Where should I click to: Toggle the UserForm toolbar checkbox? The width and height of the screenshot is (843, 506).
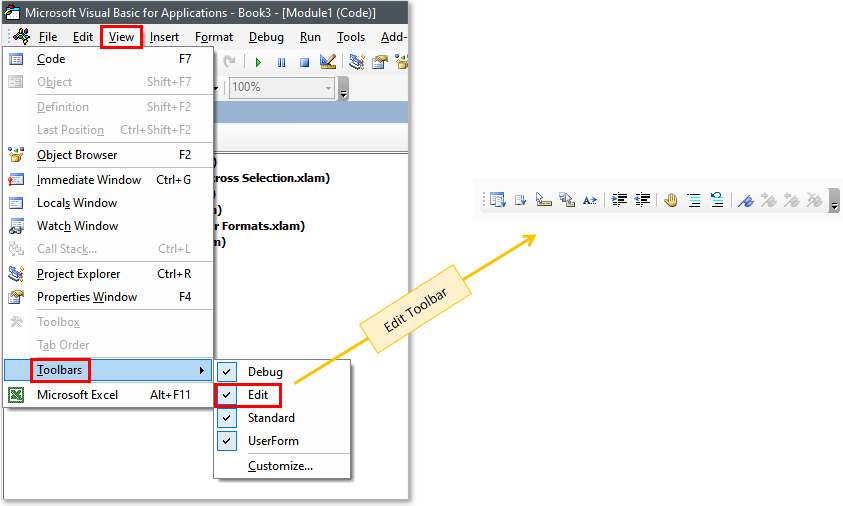tap(227, 441)
